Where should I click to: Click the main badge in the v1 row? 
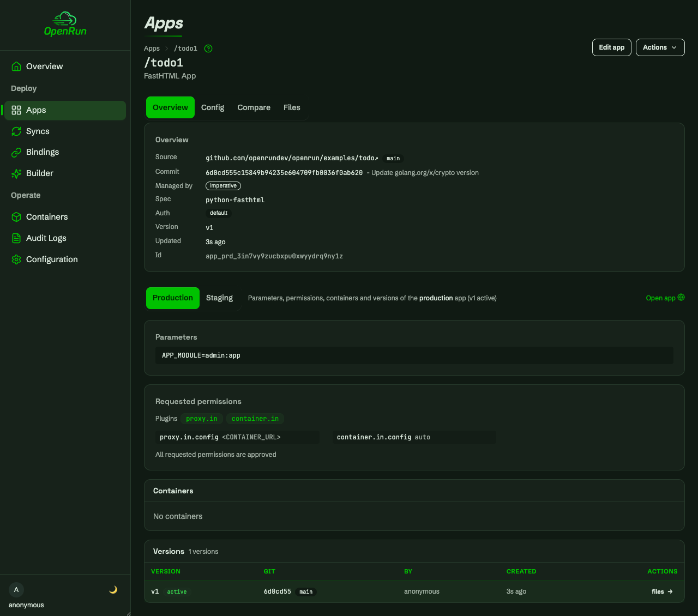click(x=306, y=591)
